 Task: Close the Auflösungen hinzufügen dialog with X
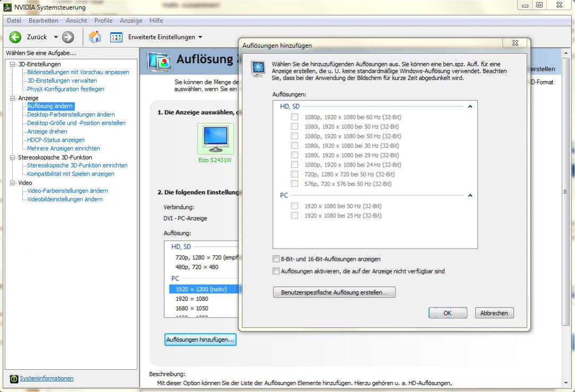[515, 43]
